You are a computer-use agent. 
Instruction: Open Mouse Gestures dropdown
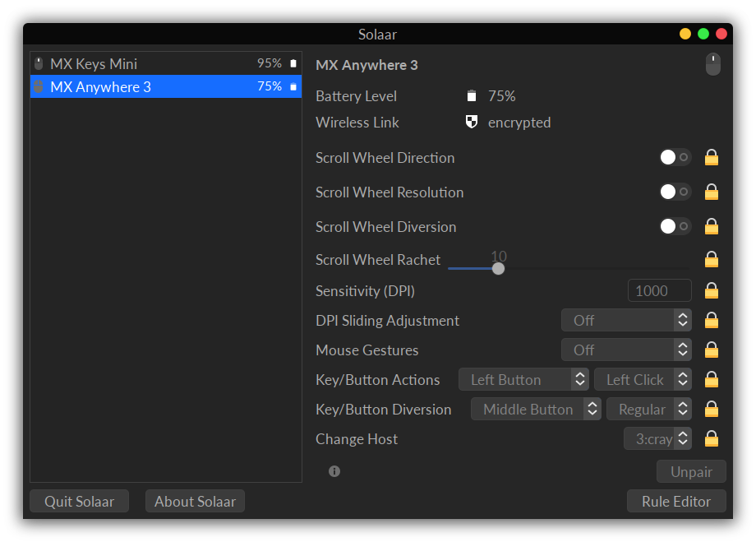(626, 350)
